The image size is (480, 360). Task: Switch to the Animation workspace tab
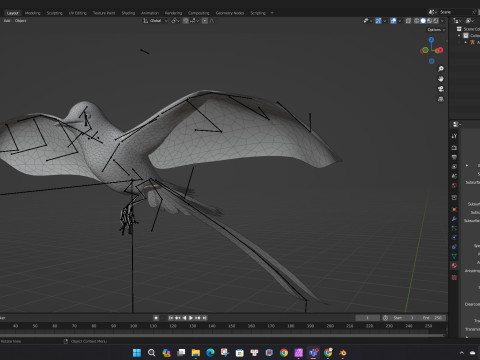[150, 13]
